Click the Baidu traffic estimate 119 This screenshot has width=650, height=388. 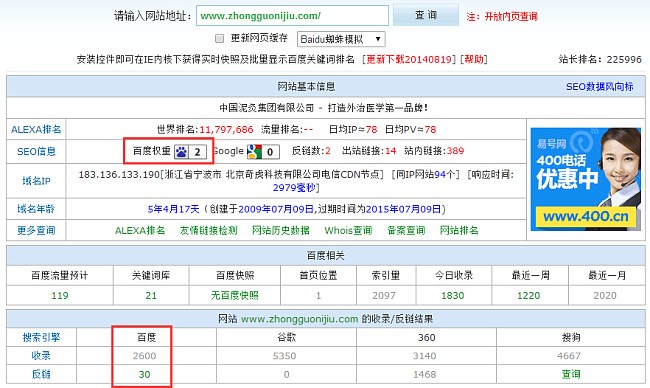[x=60, y=296]
